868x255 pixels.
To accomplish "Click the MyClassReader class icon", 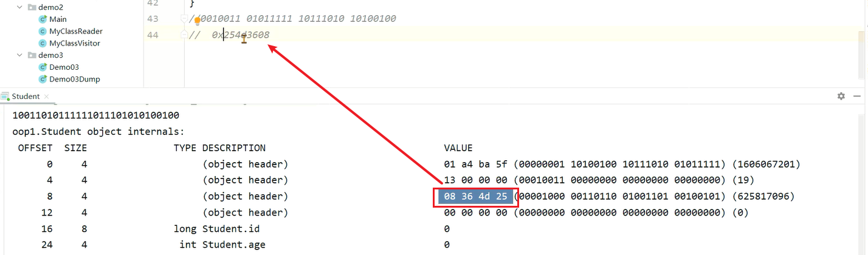I will point(43,31).
